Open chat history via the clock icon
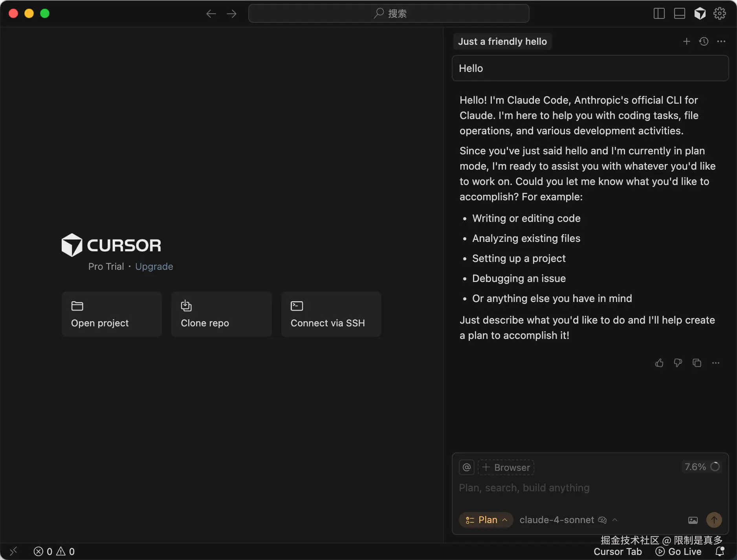Viewport: 737px width, 560px height. 704,41
